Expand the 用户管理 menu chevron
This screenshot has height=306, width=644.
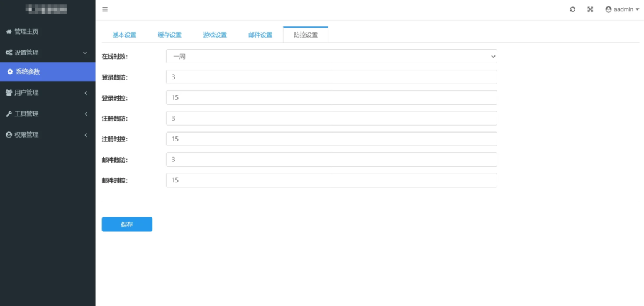[85, 93]
